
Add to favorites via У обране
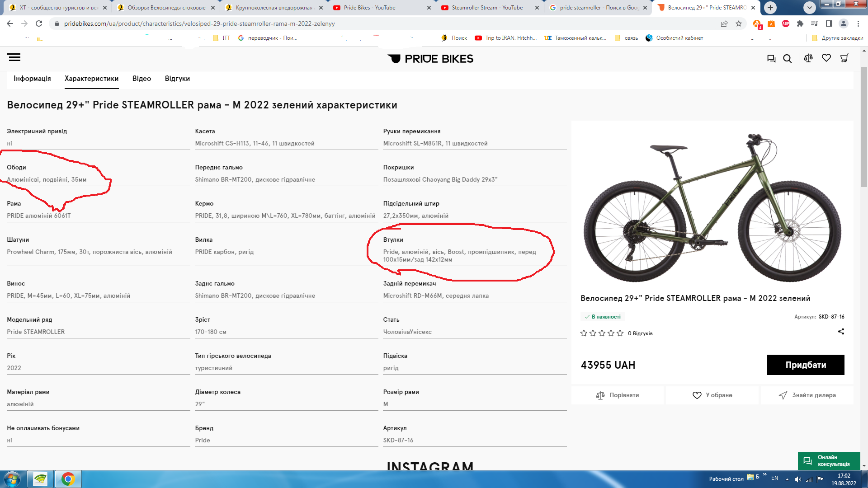coord(712,395)
